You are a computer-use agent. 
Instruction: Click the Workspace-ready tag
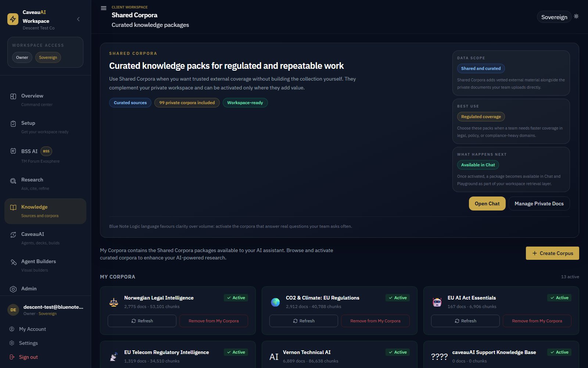tap(245, 103)
